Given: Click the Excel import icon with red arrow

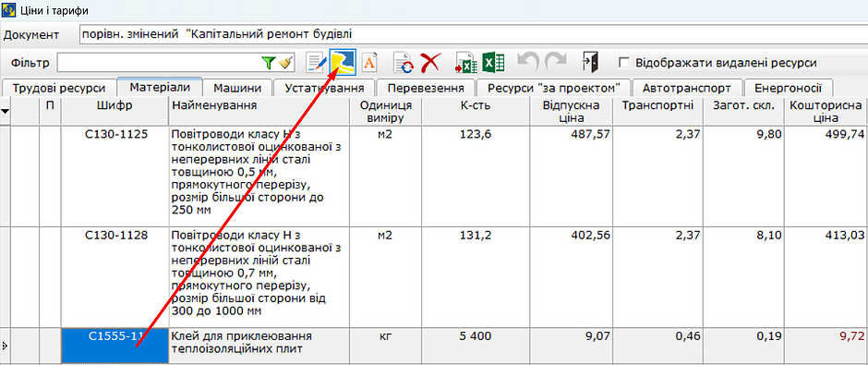Looking at the screenshot, I should click(x=466, y=63).
